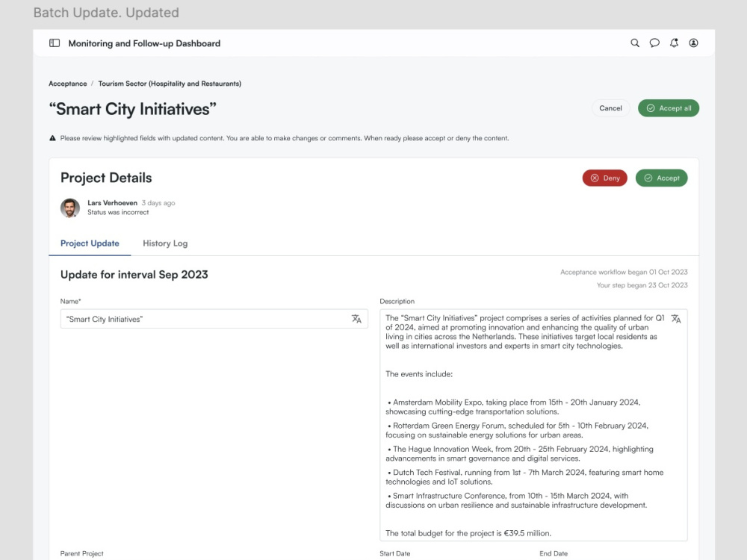Click the End Date label
The image size is (747, 560).
pos(554,553)
